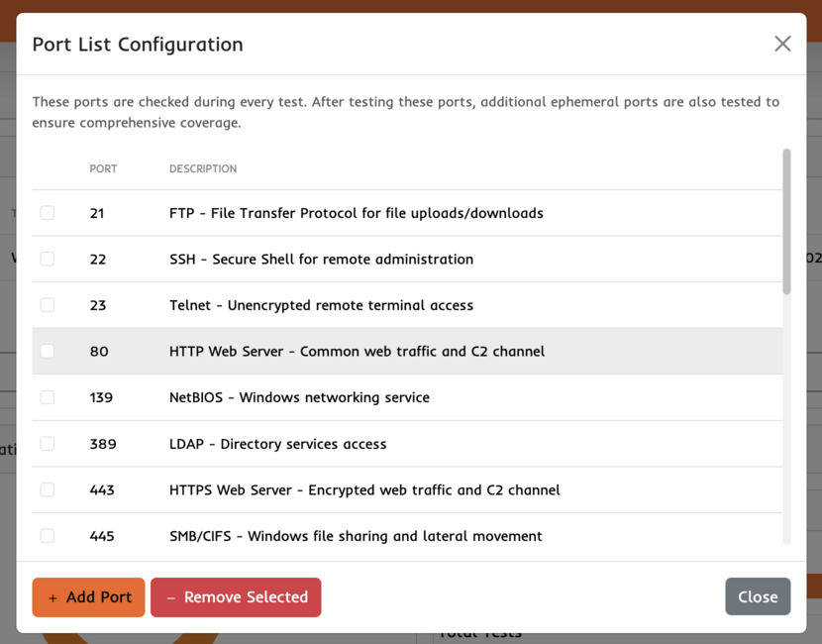822x644 pixels.
Task: Click port number 21 cell
Action: (x=97, y=213)
